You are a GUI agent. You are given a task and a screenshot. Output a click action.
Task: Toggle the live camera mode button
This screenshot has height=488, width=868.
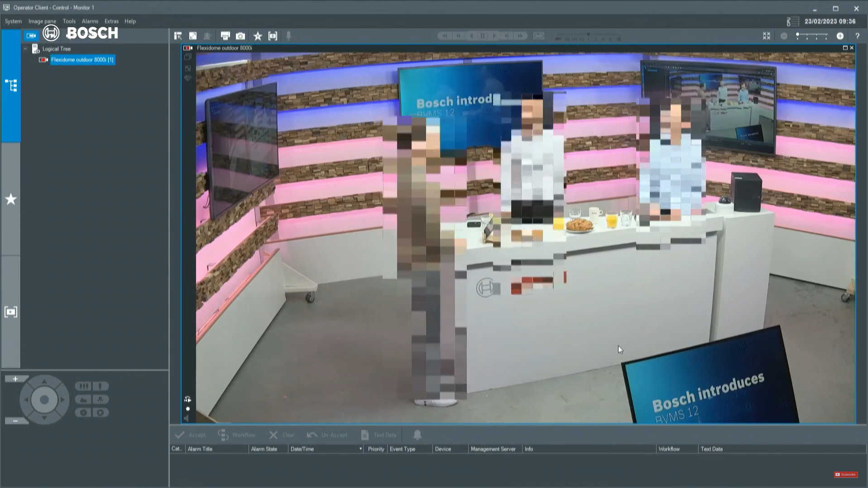pos(31,35)
